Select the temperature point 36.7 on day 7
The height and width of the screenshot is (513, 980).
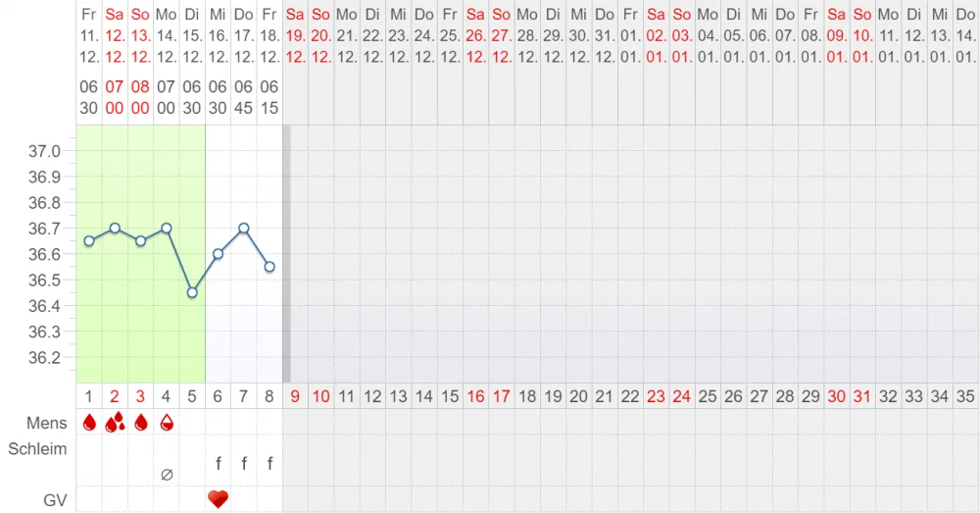pos(244,229)
